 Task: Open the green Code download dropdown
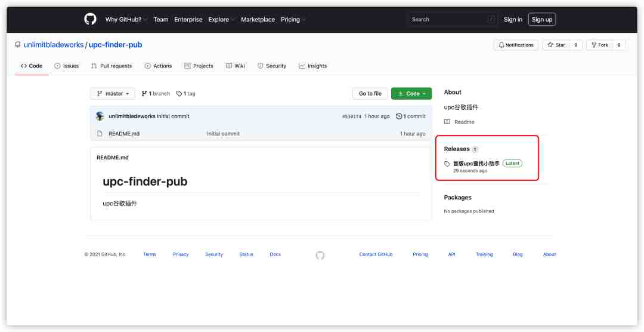point(411,93)
